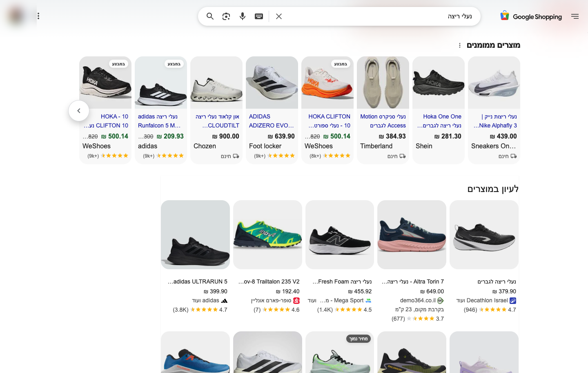
Task: Click free delivery truck icon under Sneakers On
Action: [x=514, y=156]
